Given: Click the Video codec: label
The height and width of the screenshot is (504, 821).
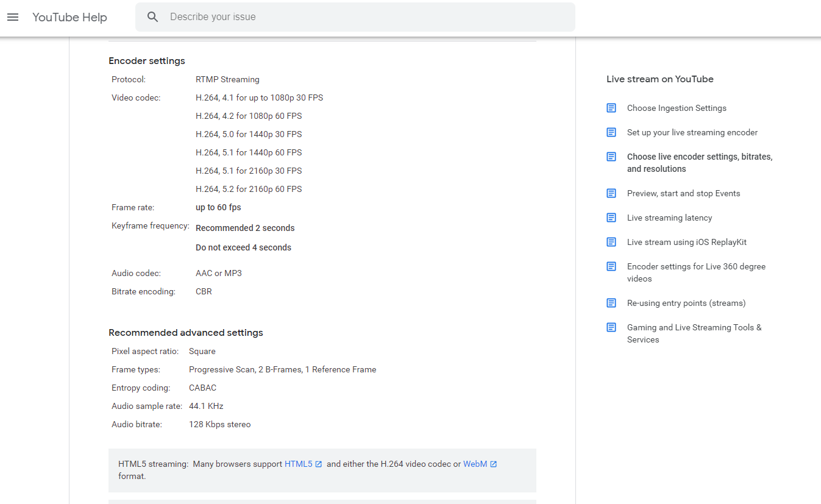Looking at the screenshot, I should (136, 98).
